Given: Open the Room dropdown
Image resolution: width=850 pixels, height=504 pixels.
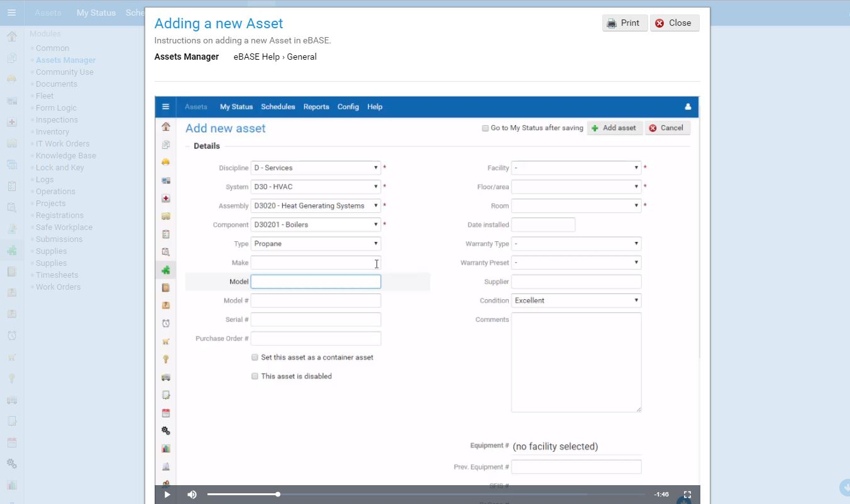Looking at the screenshot, I should (x=577, y=205).
